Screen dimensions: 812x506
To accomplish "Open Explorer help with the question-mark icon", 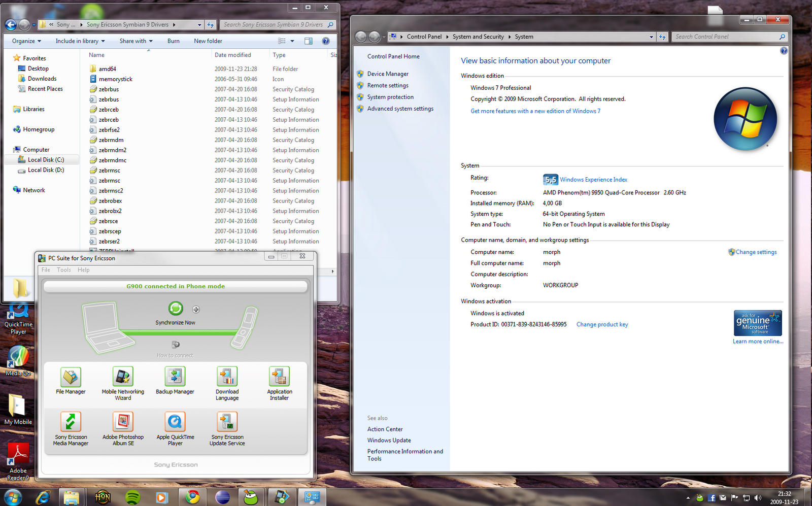I will click(326, 41).
